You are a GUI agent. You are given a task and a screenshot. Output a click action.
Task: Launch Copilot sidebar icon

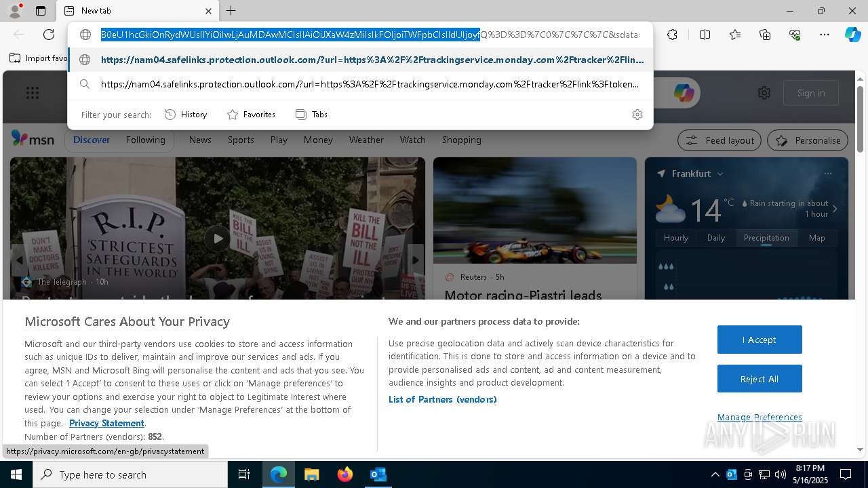pyautogui.click(x=852, y=35)
